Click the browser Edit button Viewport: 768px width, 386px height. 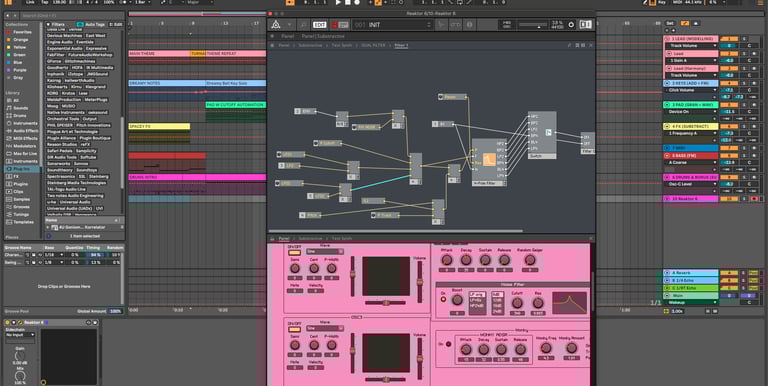116,24
